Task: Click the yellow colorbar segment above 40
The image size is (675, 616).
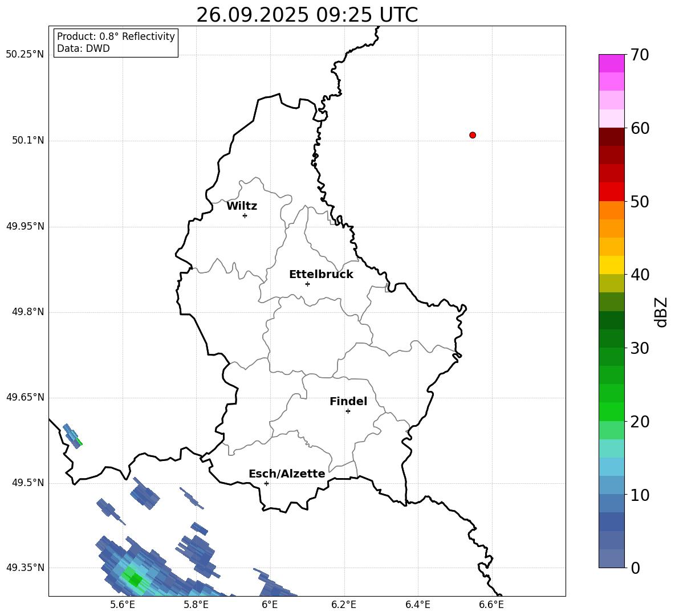Action: pos(611,265)
